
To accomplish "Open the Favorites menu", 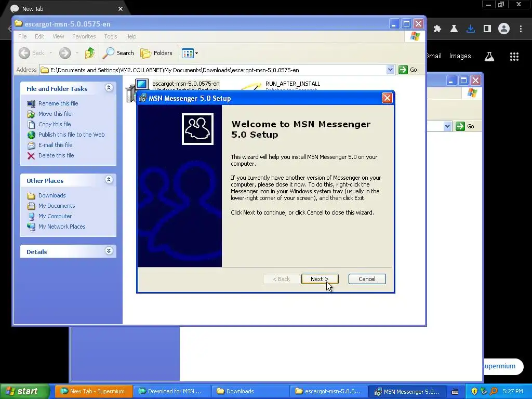I will [x=84, y=36].
